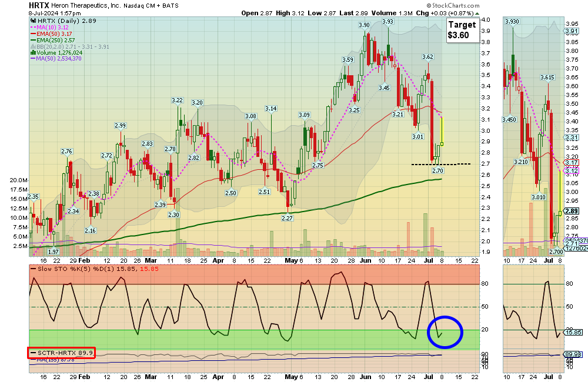Click the 2.700 label in zoomed panel

click(x=556, y=252)
